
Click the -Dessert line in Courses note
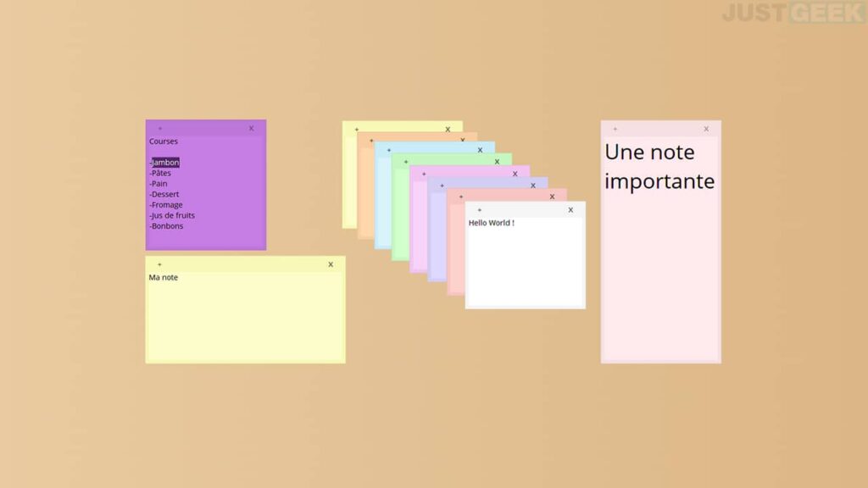point(164,194)
